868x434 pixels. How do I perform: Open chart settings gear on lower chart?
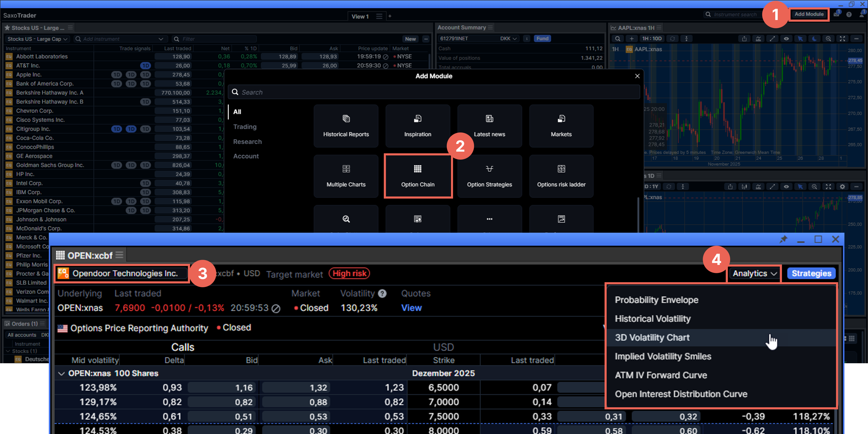[x=842, y=187]
